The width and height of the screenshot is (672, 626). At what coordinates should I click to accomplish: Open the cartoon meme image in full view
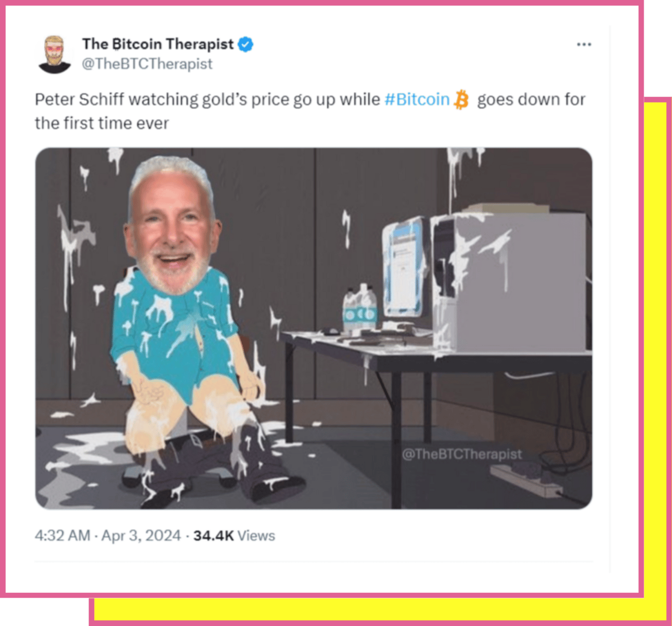[314, 328]
